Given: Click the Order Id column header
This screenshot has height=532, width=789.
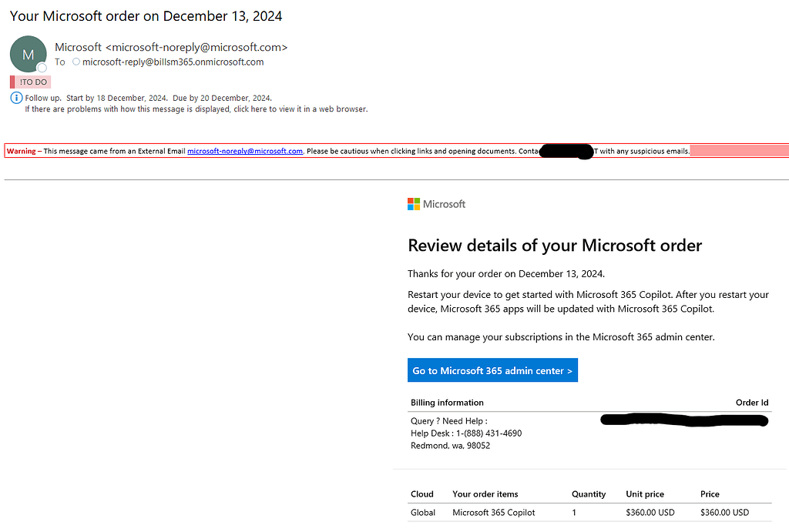Looking at the screenshot, I should (752, 402).
